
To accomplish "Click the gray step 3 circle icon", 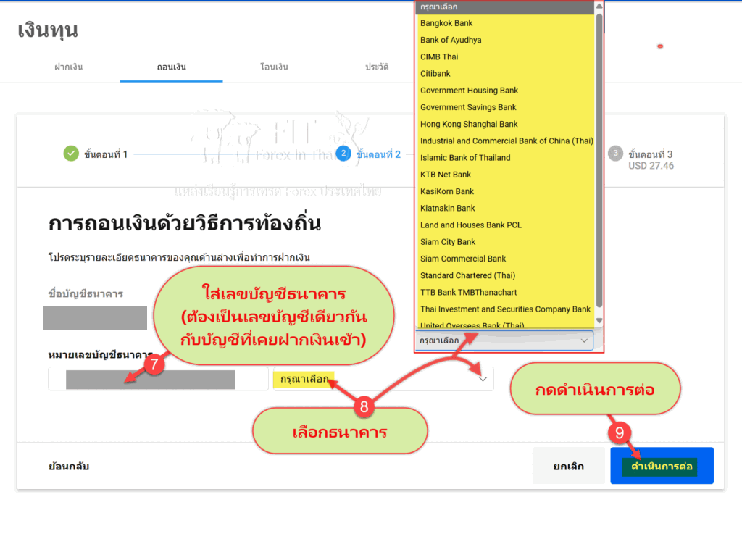I will [x=615, y=154].
